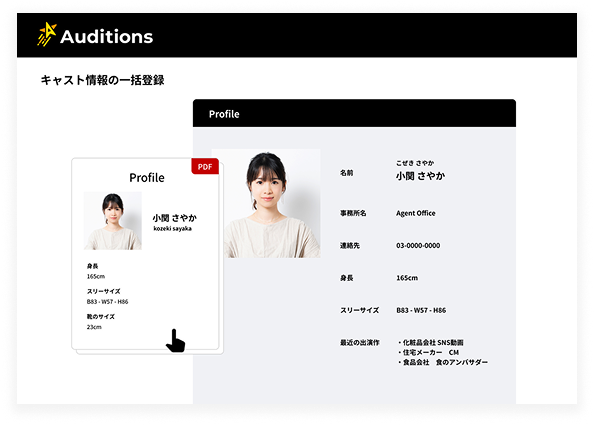Click スリーサイズ label in Profile panel
Viewport: 594px width, 425px height.
[x=359, y=310]
